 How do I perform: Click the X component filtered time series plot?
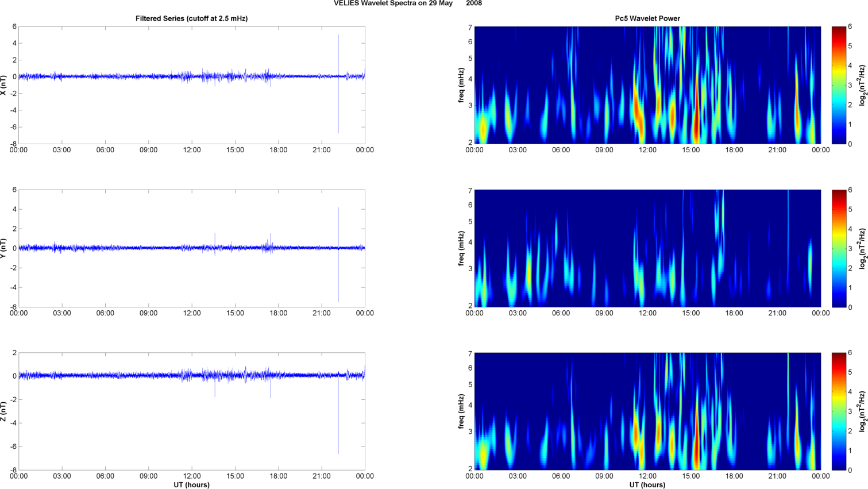coord(192,85)
